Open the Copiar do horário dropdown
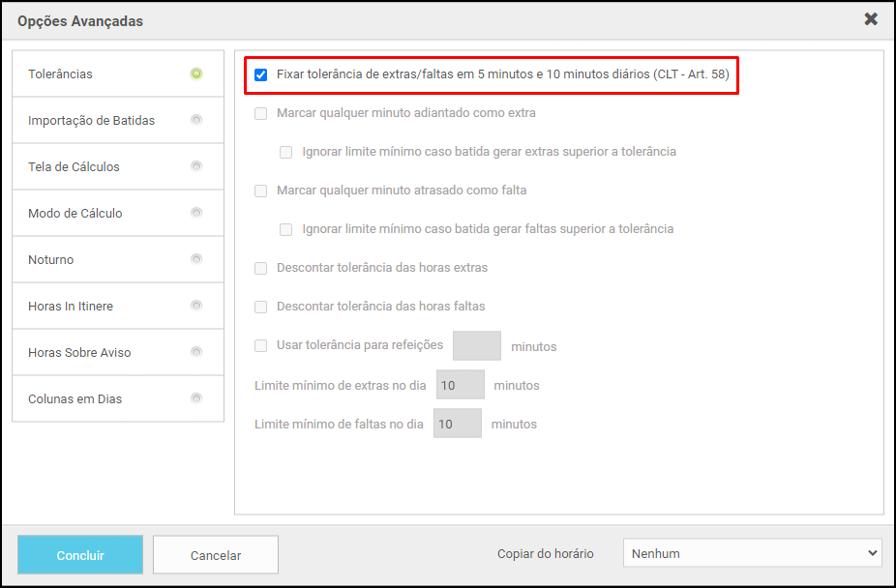This screenshot has width=896, height=588. 752,553
